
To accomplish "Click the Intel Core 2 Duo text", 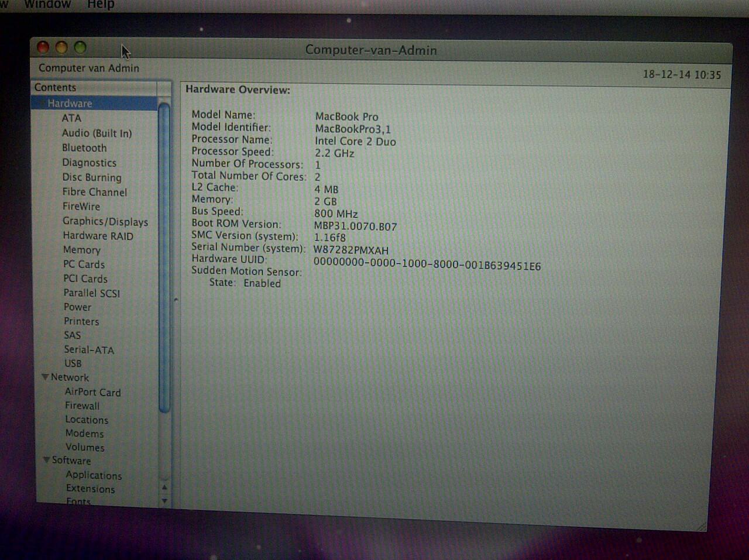I will click(355, 142).
